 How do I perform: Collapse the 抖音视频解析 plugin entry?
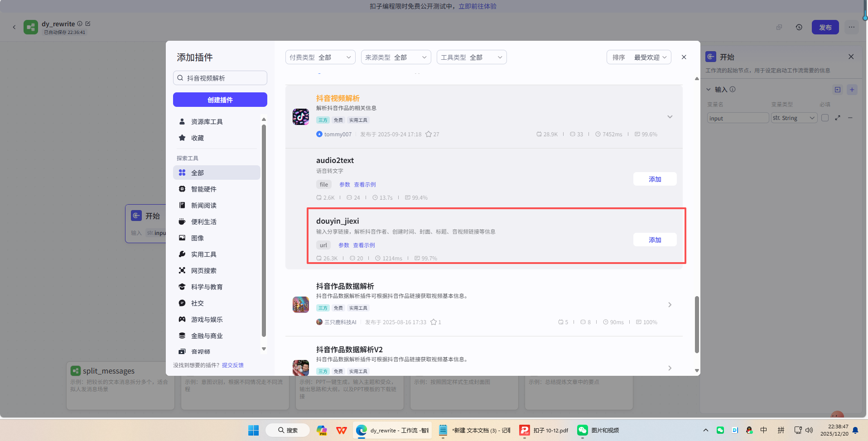pos(670,117)
